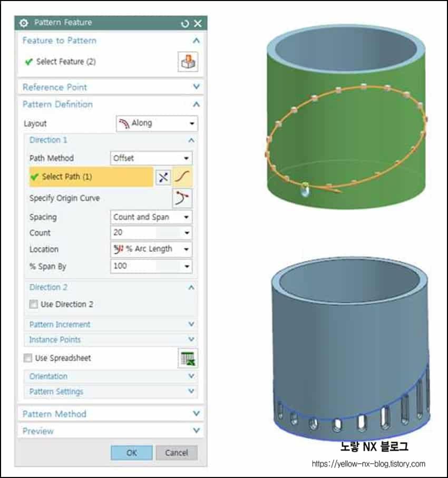This screenshot has height=478, width=448.
Task: Click the Curve selection icon for path
Action: pos(183,177)
